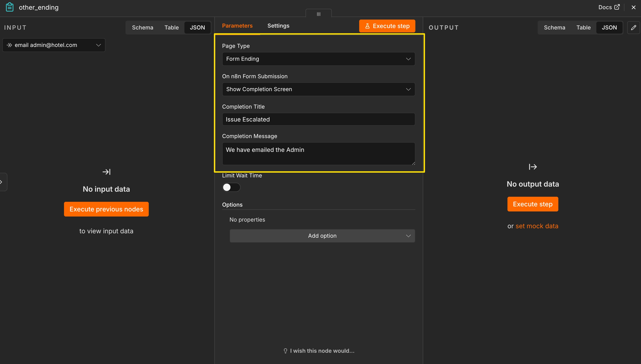Select Schema view in Output panel
Image resolution: width=641 pixels, height=364 pixels.
click(x=554, y=28)
